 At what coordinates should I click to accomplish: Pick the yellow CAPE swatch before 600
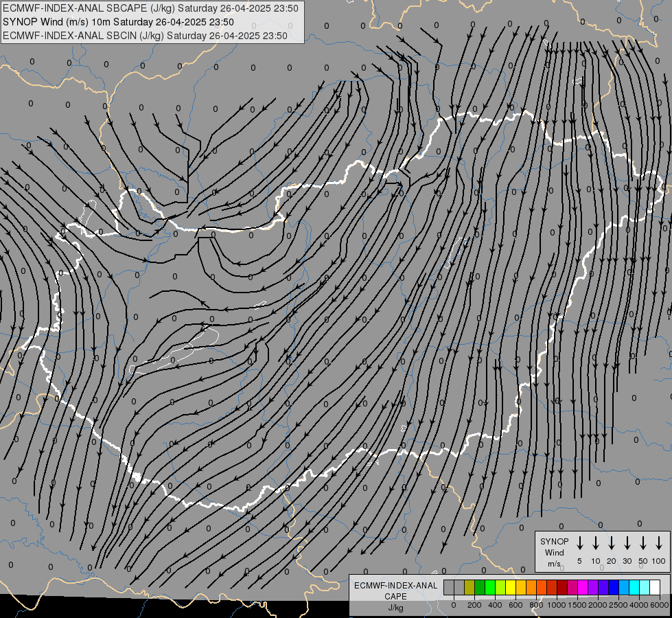click(511, 587)
